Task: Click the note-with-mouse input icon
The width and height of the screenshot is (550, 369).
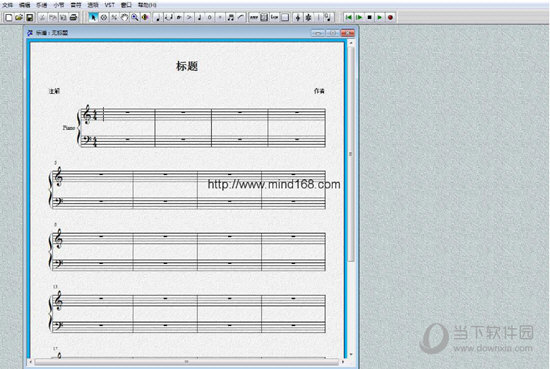Action: 328,17
